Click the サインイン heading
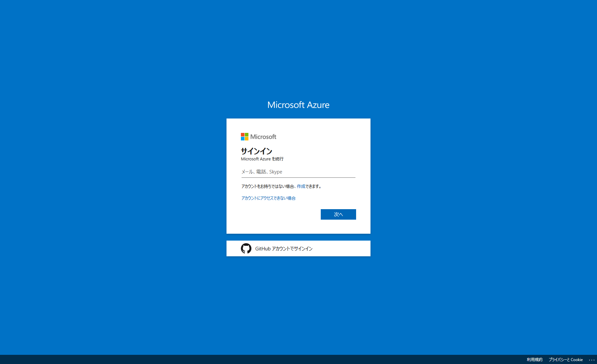Viewport: 597px width, 364px height. pyautogui.click(x=257, y=151)
